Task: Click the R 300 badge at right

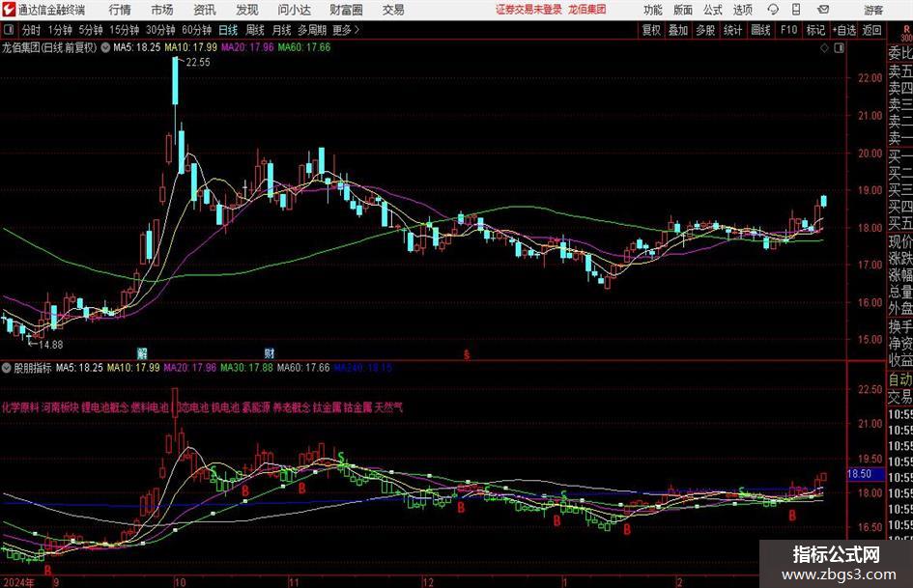Action: tap(906, 33)
